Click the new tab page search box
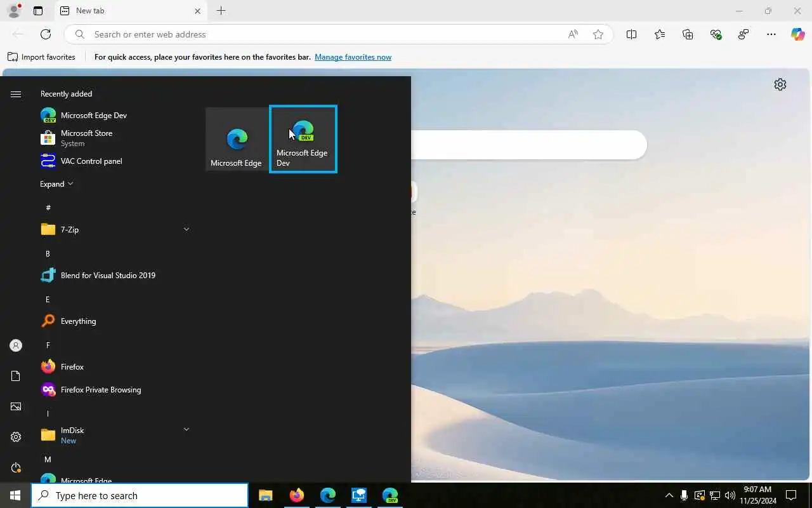Viewport: 812px width, 508px height. pyautogui.click(x=529, y=145)
